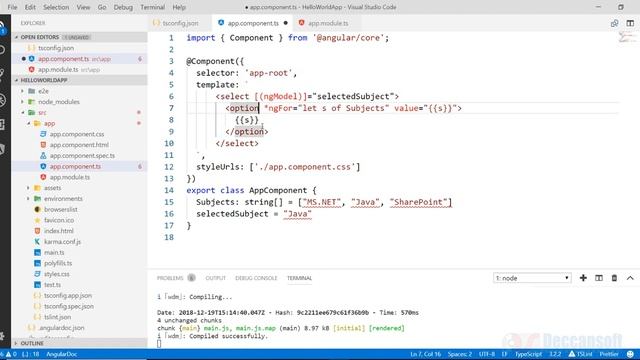The image size is (640, 360).
Task: Expand the environments folder
Action: (x=63, y=198)
